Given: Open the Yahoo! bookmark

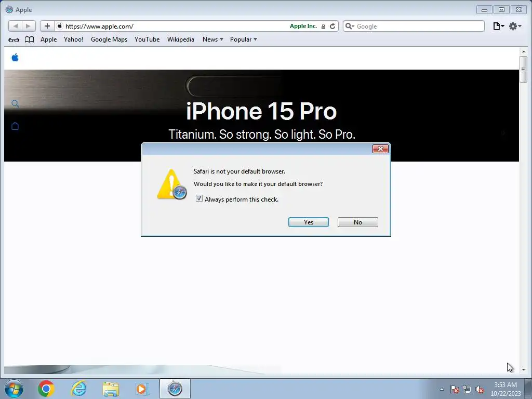Looking at the screenshot, I should coord(73,39).
